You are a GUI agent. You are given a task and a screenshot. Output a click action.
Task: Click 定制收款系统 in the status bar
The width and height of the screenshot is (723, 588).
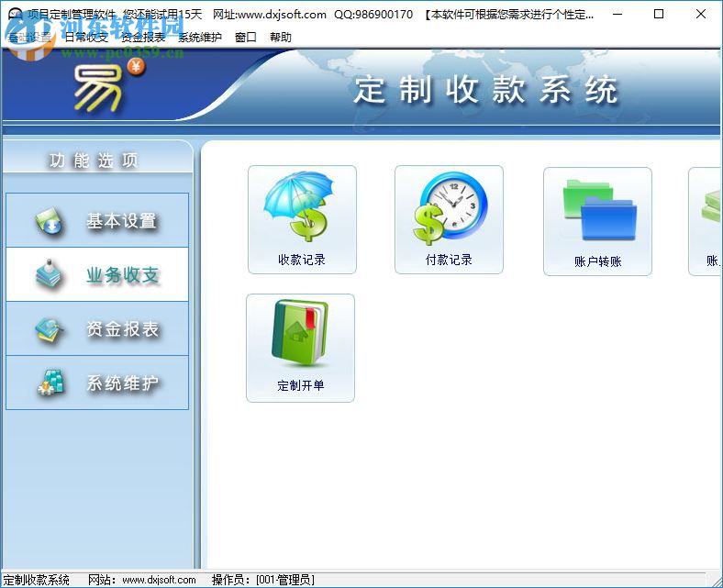point(36,580)
